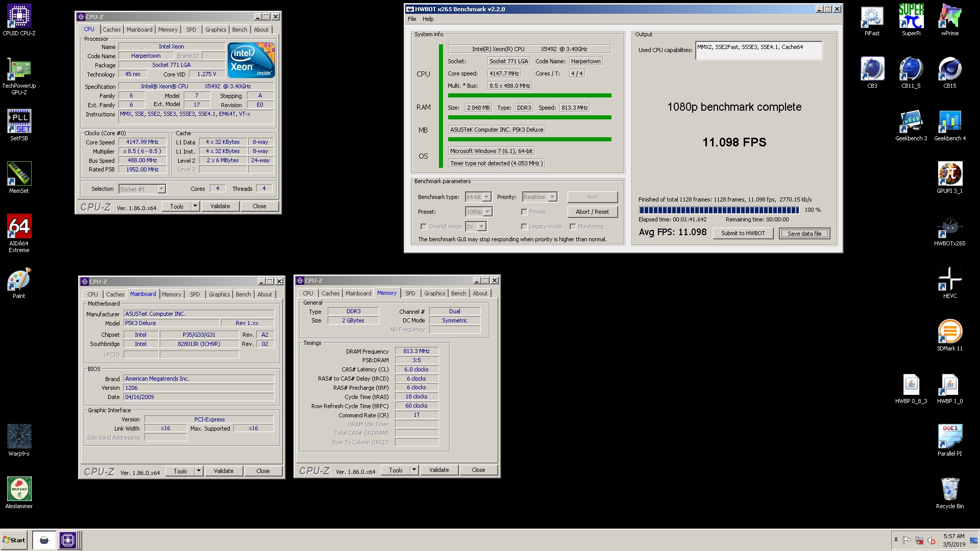Screen dimensions: 980x551
Task: Click the Action Center flag tray icon
Action: point(907,540)
